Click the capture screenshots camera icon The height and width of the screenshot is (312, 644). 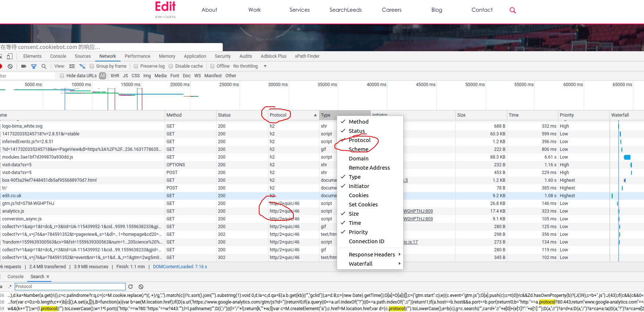click(24, 66)
